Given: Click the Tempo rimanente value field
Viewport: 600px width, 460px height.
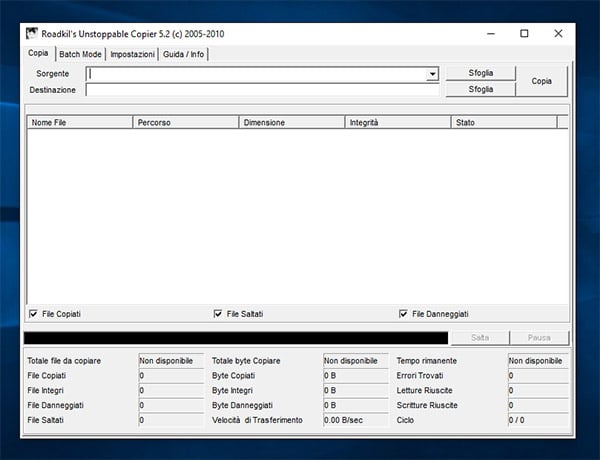Looking at the screenshot, I should point(538,361).
